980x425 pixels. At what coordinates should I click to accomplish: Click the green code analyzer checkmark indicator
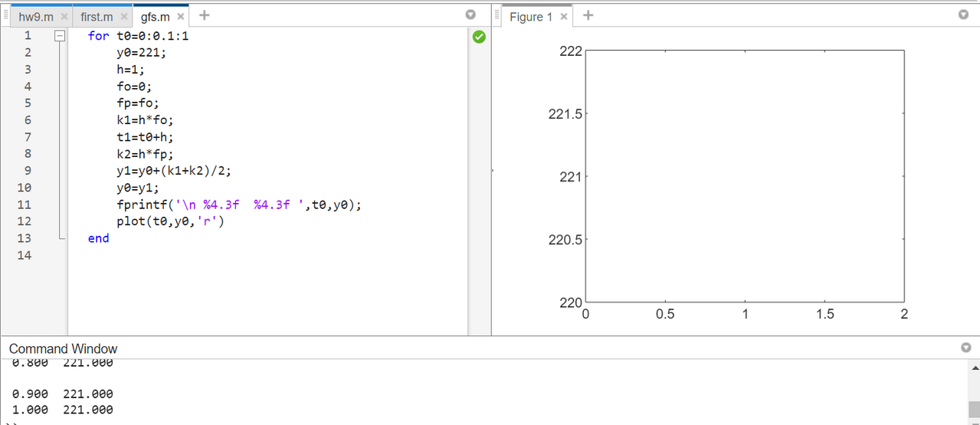point(479,36)
